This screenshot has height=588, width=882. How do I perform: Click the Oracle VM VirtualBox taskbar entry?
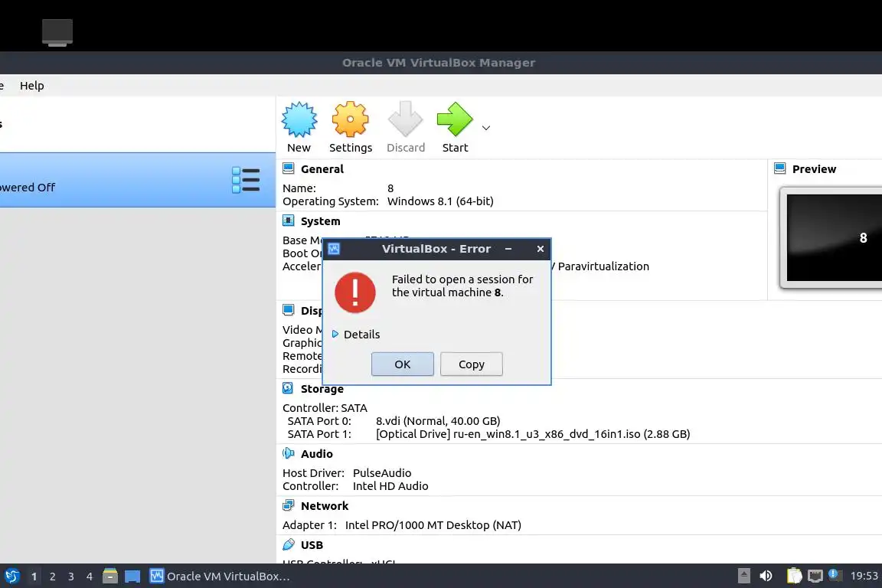220,576
